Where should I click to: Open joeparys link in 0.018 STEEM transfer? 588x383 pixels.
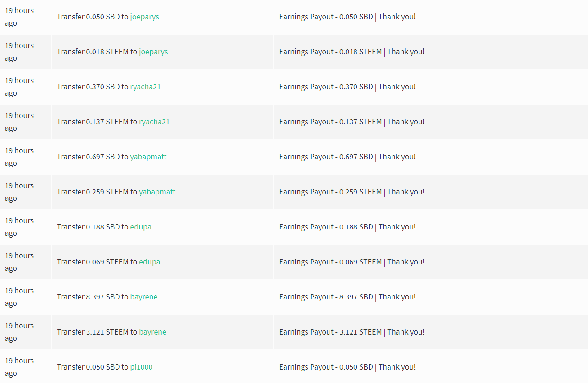tap(153, 52)
